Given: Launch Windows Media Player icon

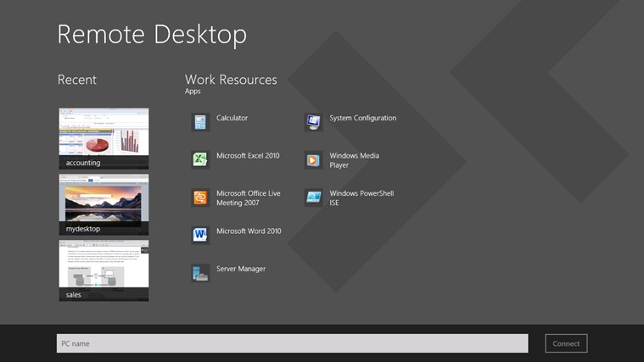Looking at the screenshot, I should (x=313, y=160).
